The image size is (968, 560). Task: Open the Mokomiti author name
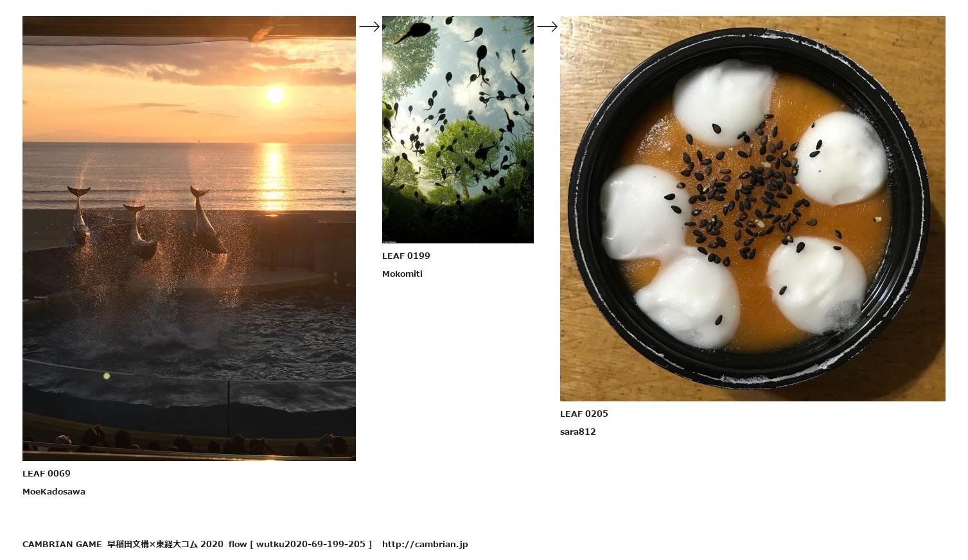(402, 274)
